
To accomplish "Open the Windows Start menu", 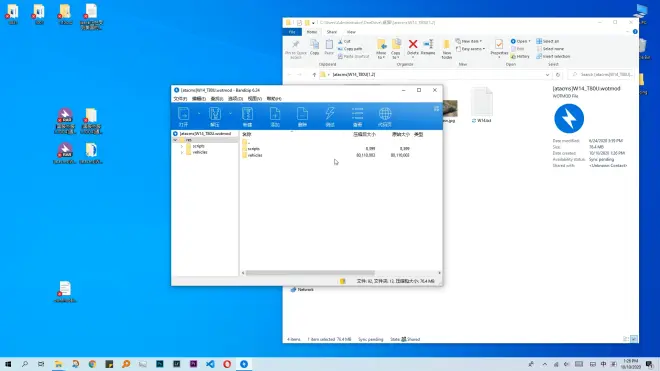I will tap(8, 364).
